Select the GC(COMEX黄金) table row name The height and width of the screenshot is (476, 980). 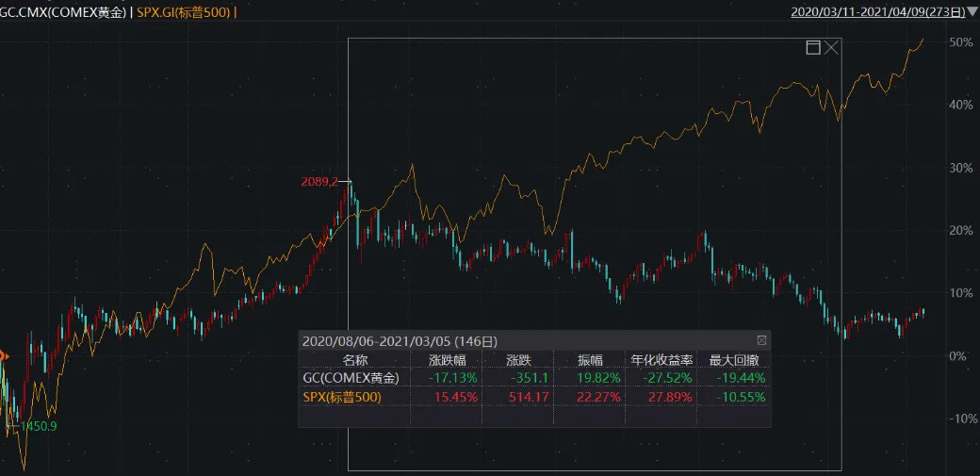(351, 378)
